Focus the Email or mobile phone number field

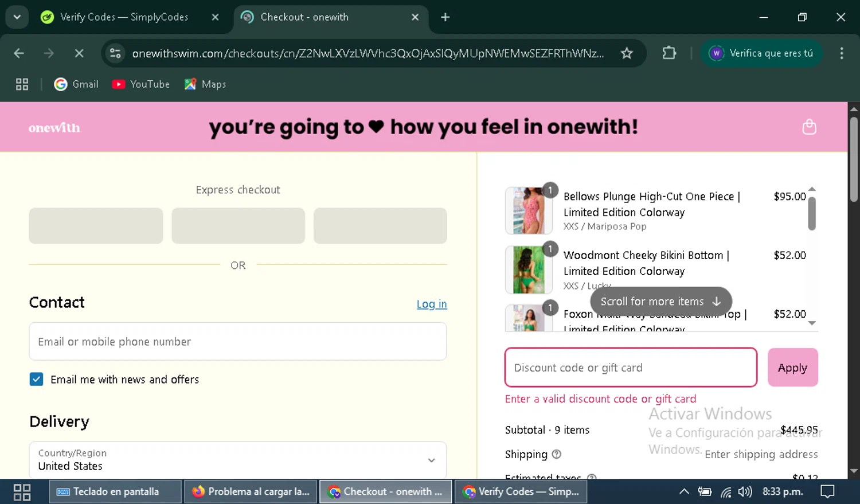click(x=238, y=341)
